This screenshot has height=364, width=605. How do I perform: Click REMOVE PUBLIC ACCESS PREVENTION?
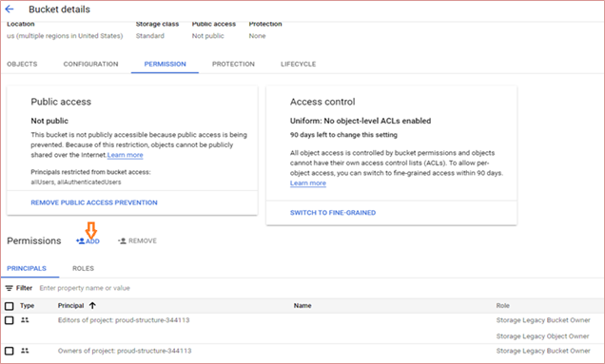(94, 202)
